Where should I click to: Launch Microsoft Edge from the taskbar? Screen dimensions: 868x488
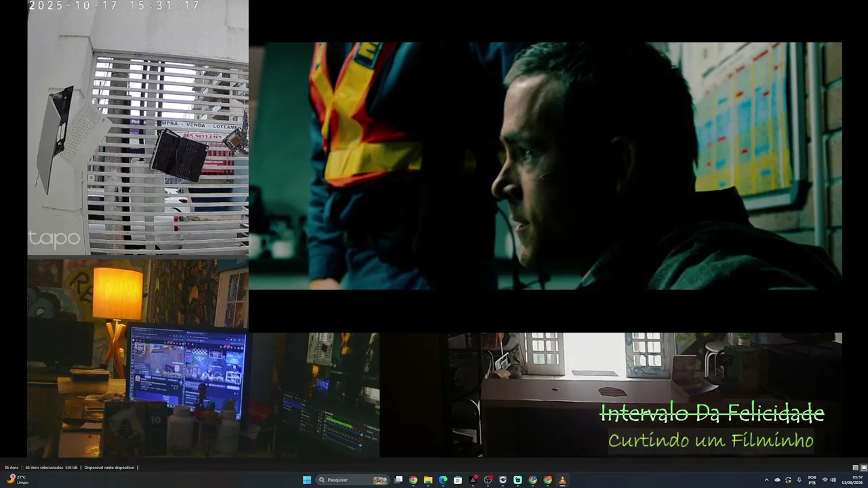point(443,480)
